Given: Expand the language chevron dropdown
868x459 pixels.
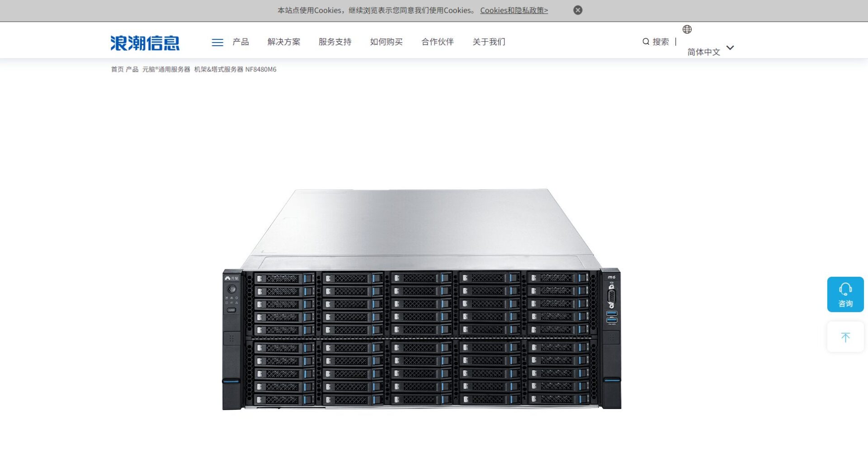Looking at the screenshot, I should point(730,48).
